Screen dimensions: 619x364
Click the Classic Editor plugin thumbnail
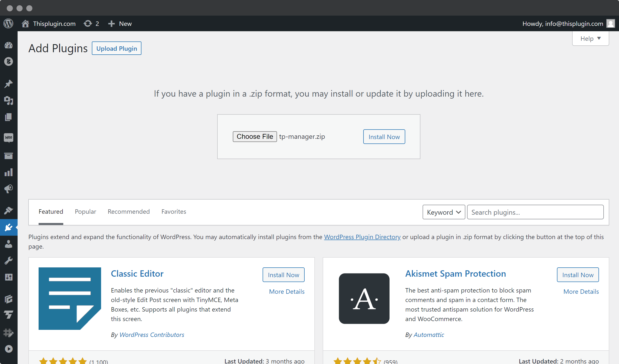pos(70,299)
